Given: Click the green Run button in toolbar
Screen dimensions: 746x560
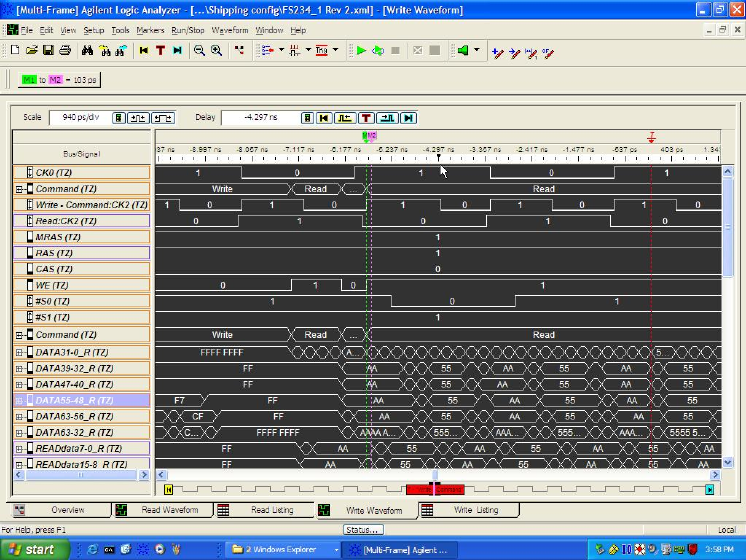Looking at the screenshot, I should 362,50.
